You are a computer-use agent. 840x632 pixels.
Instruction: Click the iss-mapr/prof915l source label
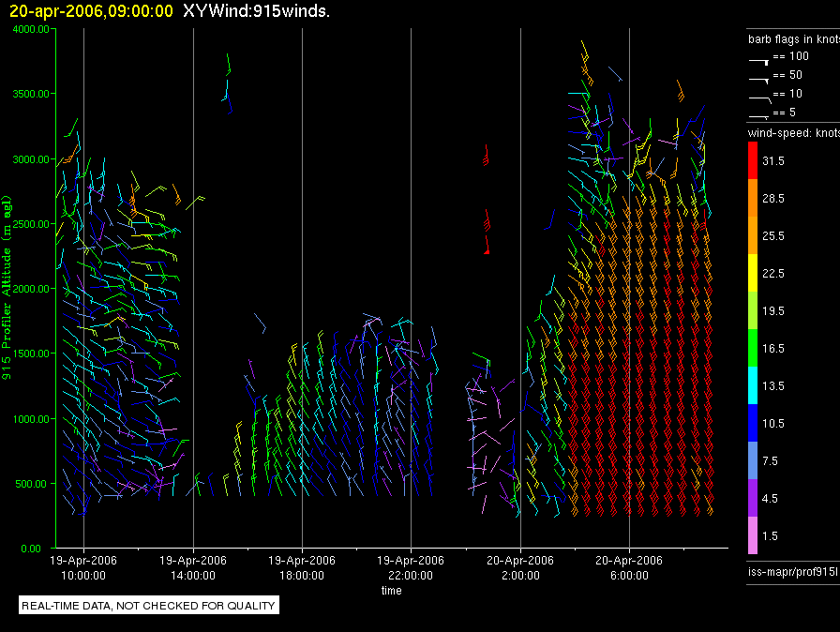pos(792,568)
